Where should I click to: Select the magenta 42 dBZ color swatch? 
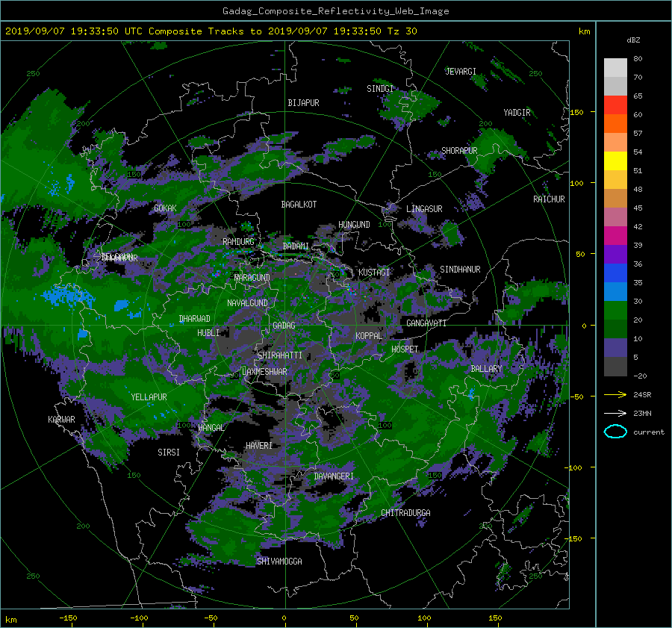(615, 235)
